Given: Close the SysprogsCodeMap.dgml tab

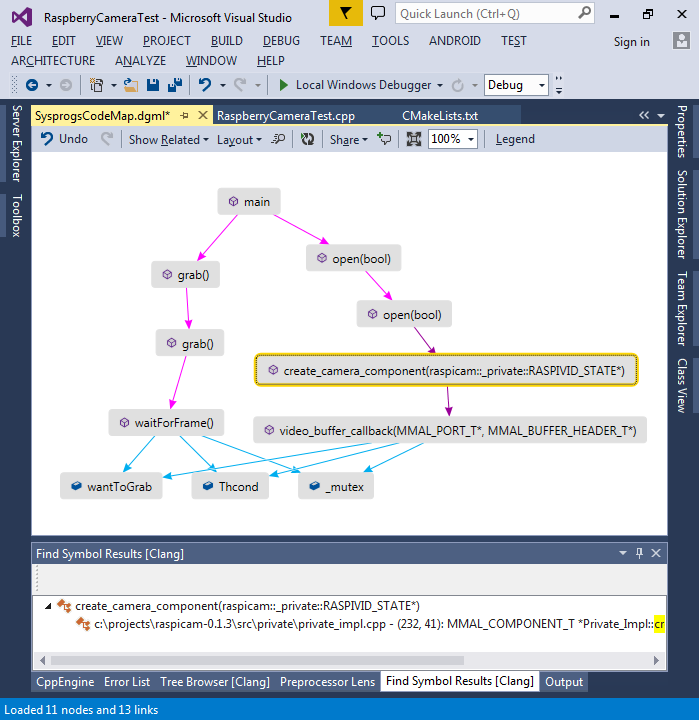Looking at the screenshot, I should (203, 115).
